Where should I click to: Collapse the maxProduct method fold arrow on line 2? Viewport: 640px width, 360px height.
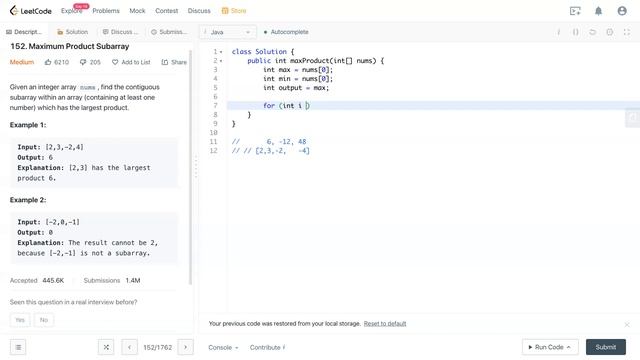point(221,61)
